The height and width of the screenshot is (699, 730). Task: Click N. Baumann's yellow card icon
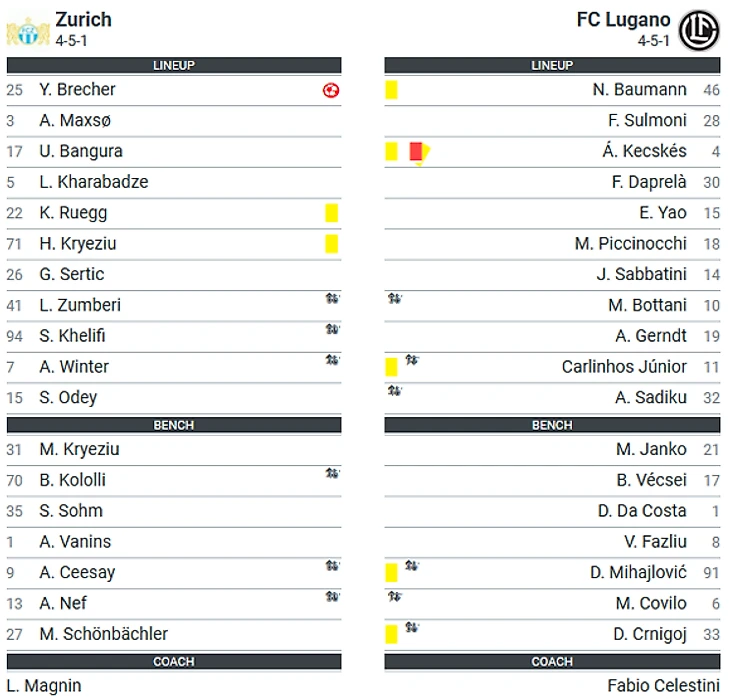coord(391,90)
